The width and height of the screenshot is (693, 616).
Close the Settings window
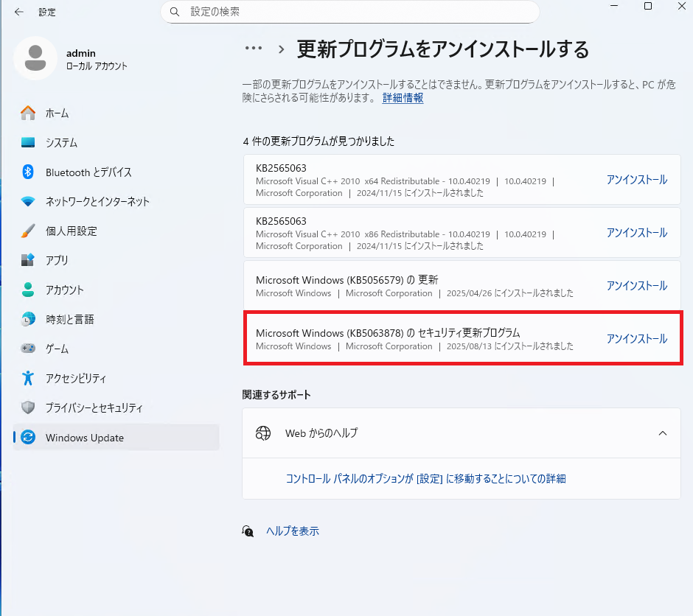point(682,6)
